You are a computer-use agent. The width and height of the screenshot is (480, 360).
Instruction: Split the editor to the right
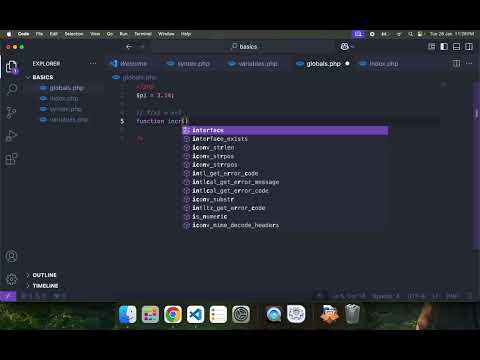tap(456, 63)
